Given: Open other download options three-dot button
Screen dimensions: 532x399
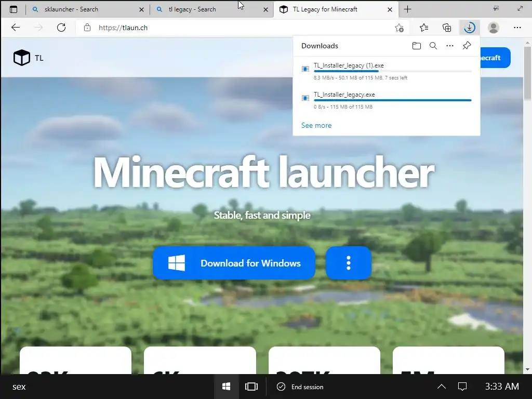Looking at the screenshot, I should click(x=349, y=263).
